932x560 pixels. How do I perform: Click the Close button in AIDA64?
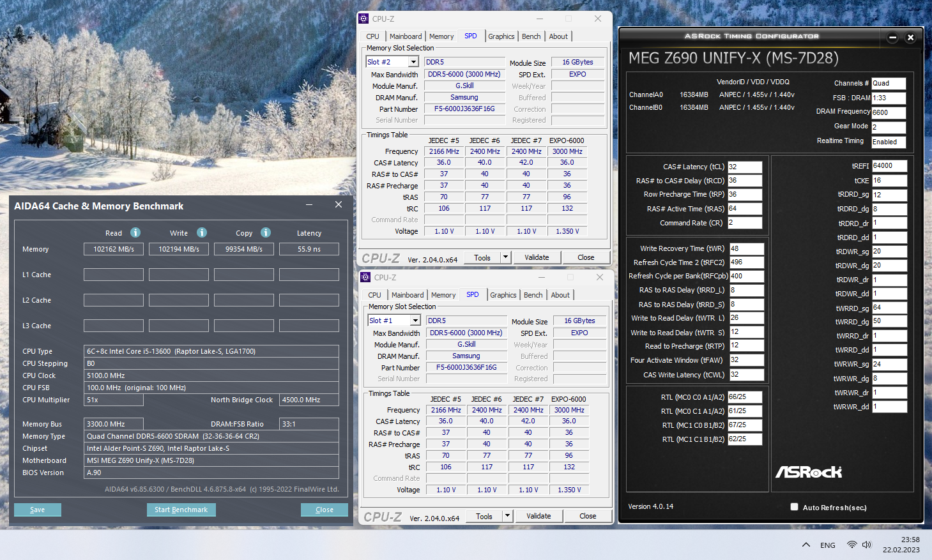(x=325, y=510)
